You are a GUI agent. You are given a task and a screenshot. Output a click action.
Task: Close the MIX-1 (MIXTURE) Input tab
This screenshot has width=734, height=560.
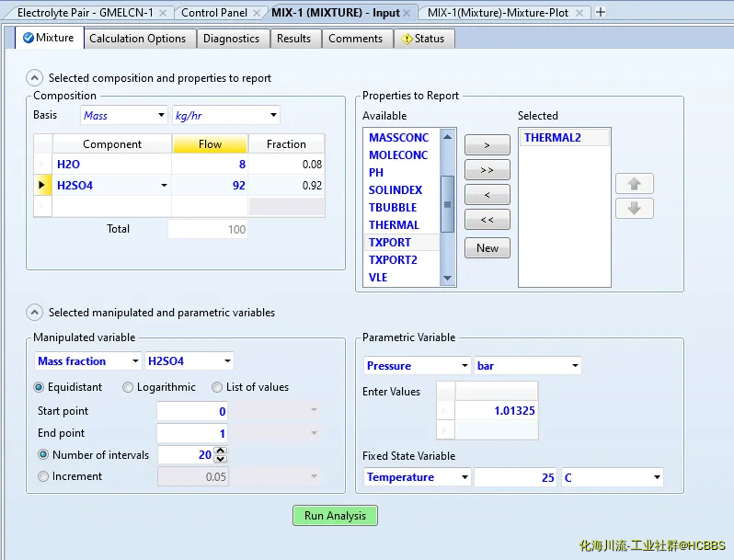pyautogui.click(x=407, y=13)
